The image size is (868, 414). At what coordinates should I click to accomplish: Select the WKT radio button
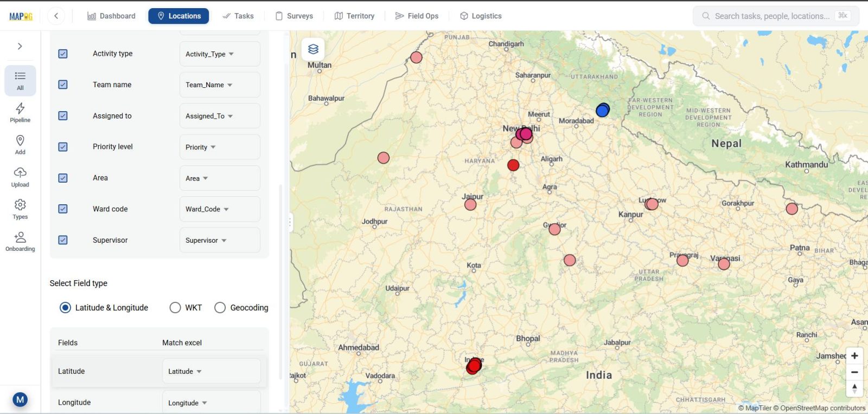pyautogui.click(x=175, y=307)
